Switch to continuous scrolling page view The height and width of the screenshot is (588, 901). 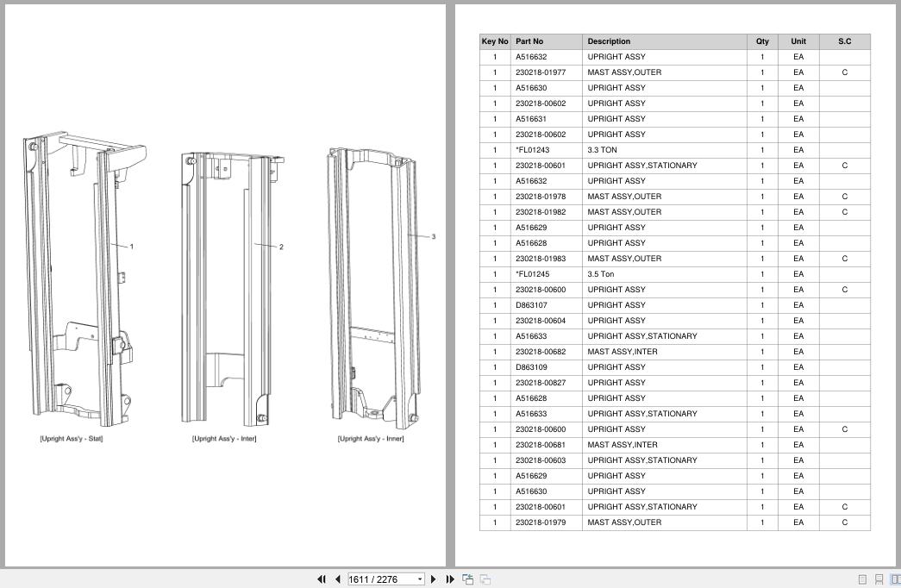[879, 579]
